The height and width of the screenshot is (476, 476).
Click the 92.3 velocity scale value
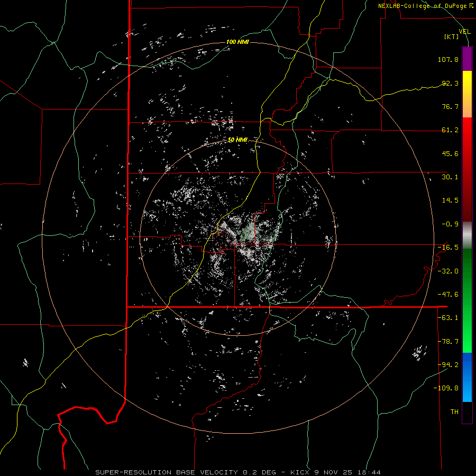pos(450,83)
